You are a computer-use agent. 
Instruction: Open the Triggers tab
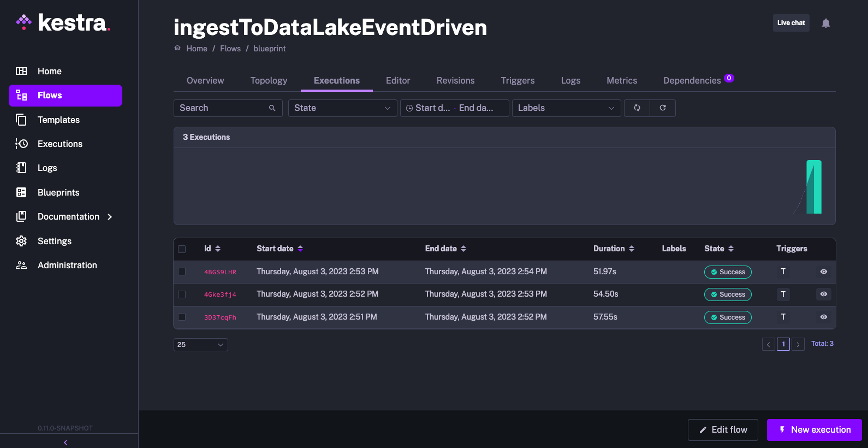(x=518, y=80)
